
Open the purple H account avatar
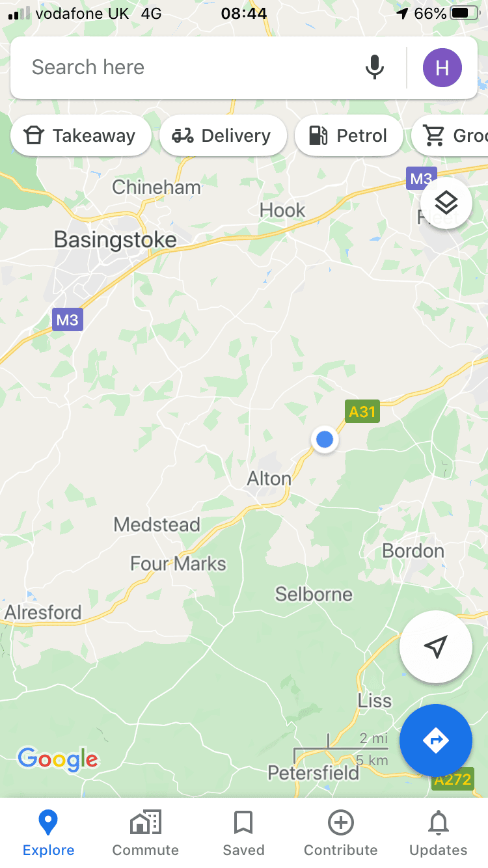(442, 68)
